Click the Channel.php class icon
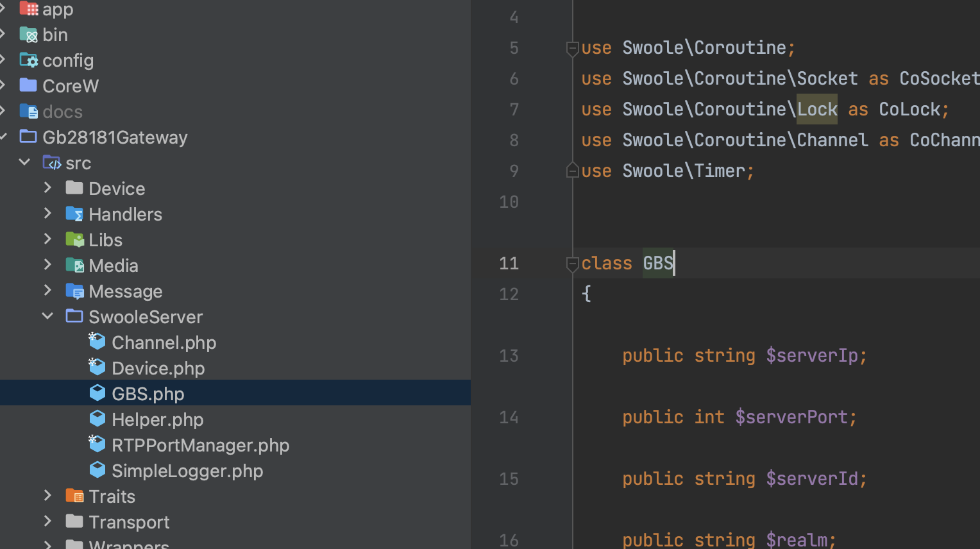Screen dimensions: 980x549 97,341
